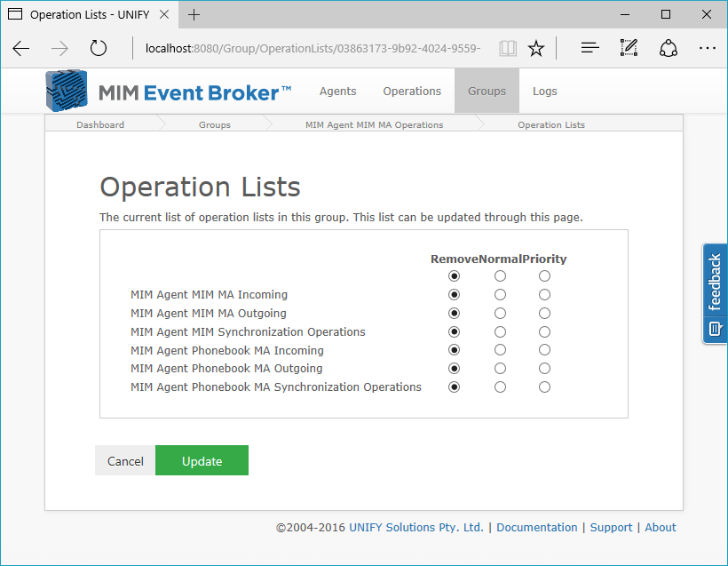
Task: Click the MIM Event Broker title text
Action: point(194,93)
